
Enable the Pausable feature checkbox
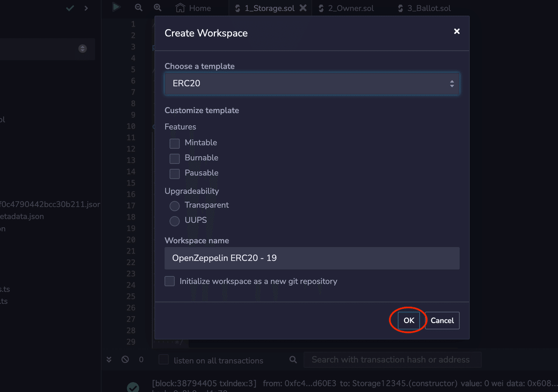pyautogui.click(x=174, y=173)
